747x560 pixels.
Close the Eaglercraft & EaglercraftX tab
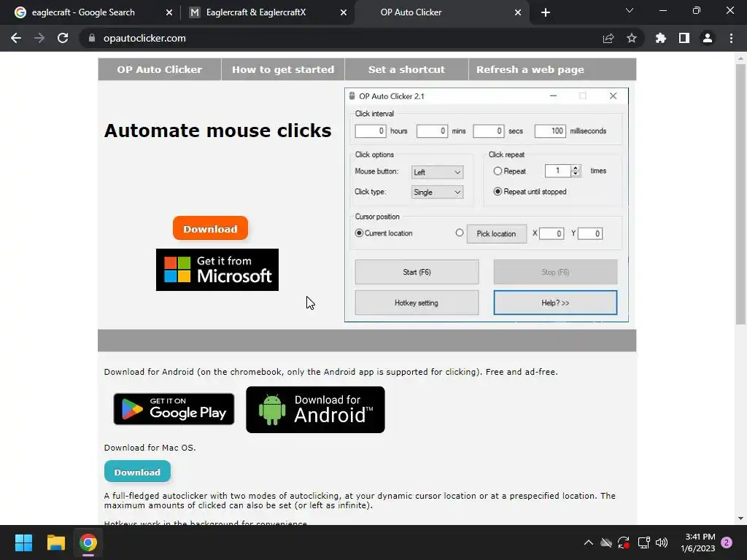tap(344, 12)
